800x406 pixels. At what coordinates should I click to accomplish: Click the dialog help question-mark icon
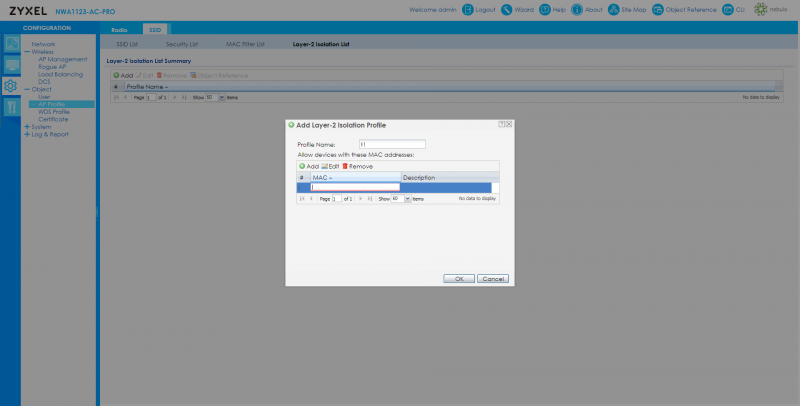click(502, 124)
